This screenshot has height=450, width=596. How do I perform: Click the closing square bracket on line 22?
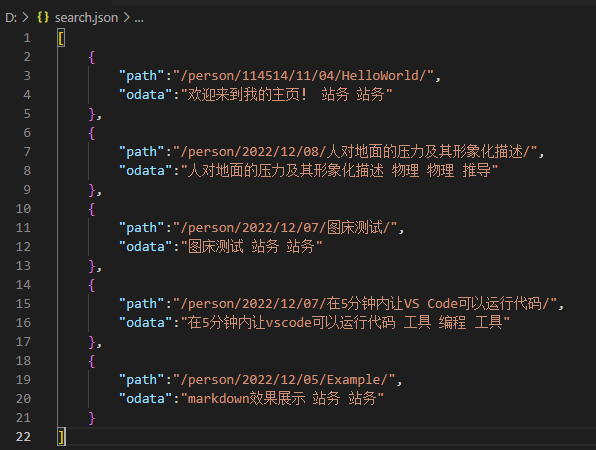[x=61, y=437]
